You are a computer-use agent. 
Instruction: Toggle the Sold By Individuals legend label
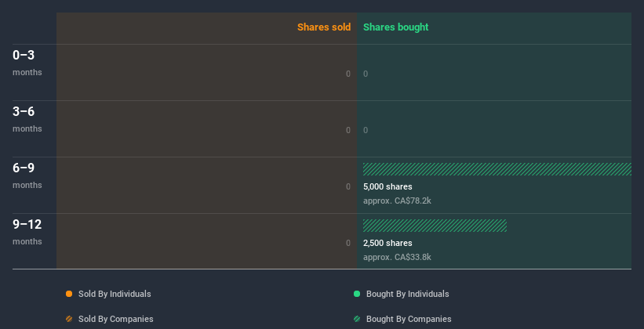[x=115, y=294]
